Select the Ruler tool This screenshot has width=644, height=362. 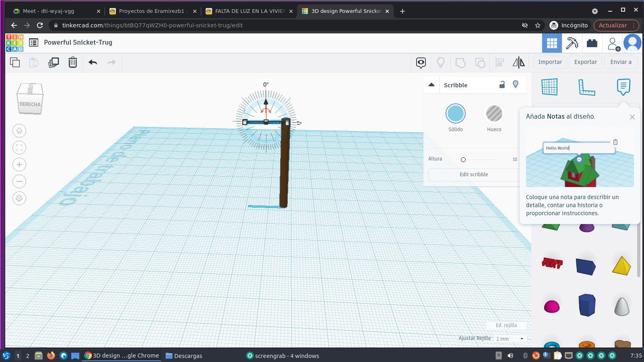coord(586,87)
